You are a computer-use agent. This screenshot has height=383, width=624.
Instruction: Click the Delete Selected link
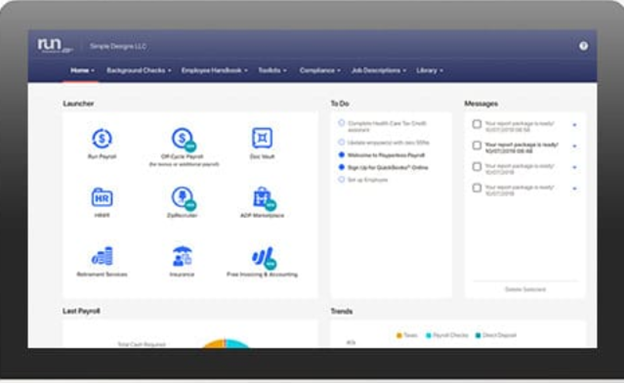(x=525, y=289)
